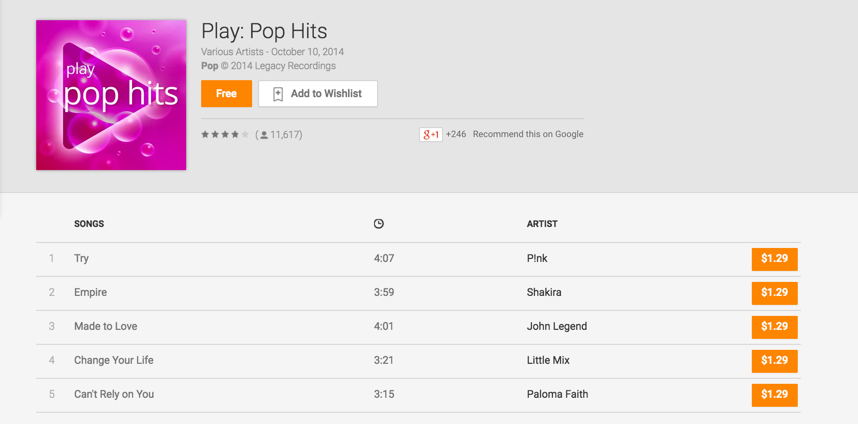Viewport: 858px width, 424px height.
Task: Open artist Shakira
Action: point(544,292)
